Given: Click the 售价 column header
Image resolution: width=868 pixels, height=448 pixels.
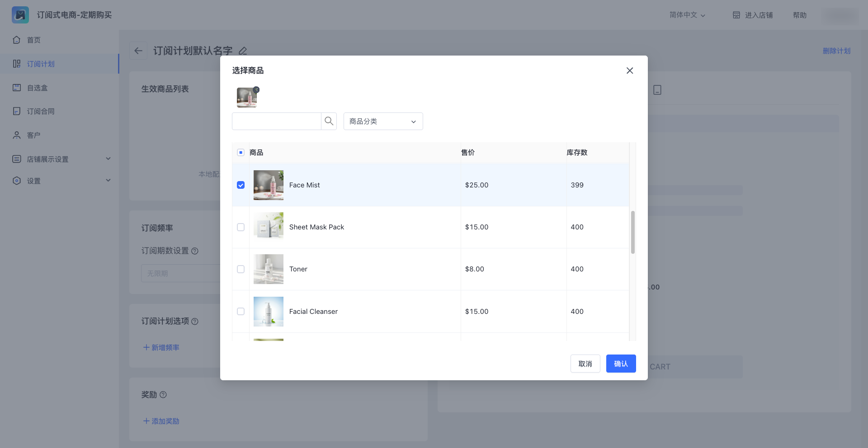Looking at the screenshot, I should coord(468,153).
